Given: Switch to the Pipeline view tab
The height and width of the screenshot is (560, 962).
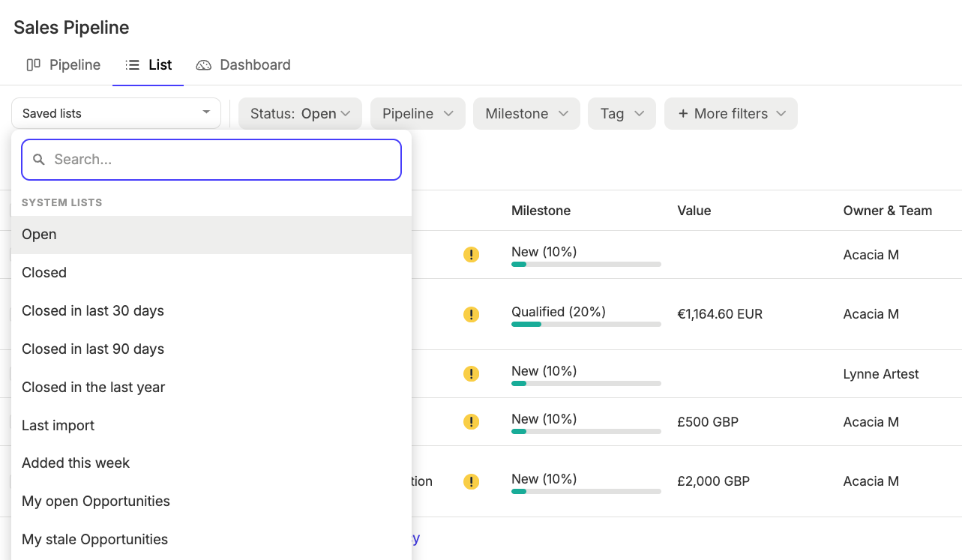Looking at the screenshot, I should point(63,65).
